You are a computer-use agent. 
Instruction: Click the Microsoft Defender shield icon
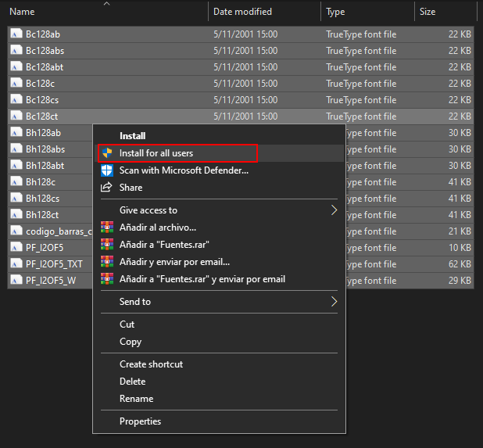107,170
